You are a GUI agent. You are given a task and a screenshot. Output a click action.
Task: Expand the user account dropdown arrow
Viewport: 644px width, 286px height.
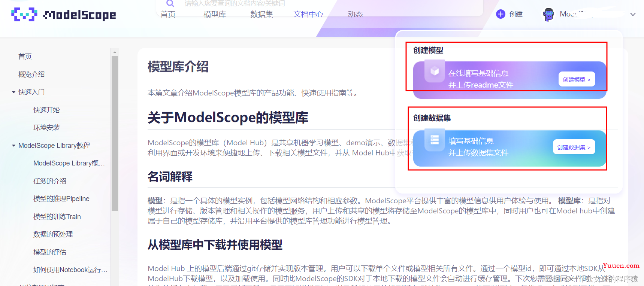633,15
